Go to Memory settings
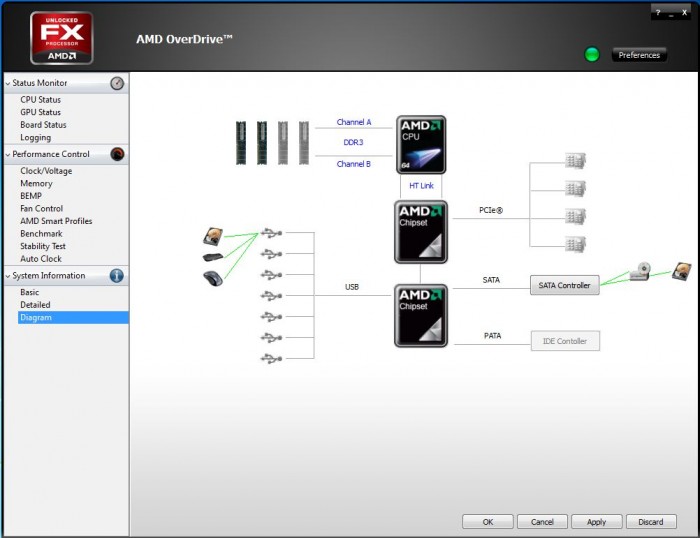Screen dimensions: 700x538 click(36, 183)
